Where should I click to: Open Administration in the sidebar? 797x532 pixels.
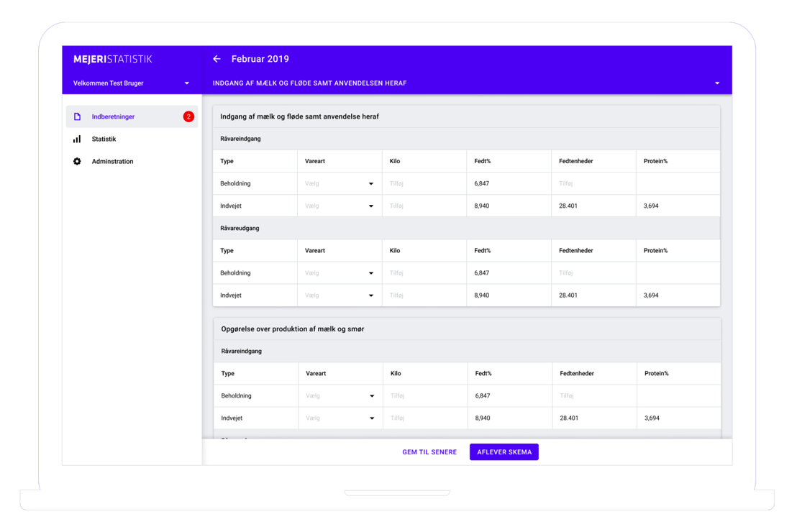pos(132,162)
